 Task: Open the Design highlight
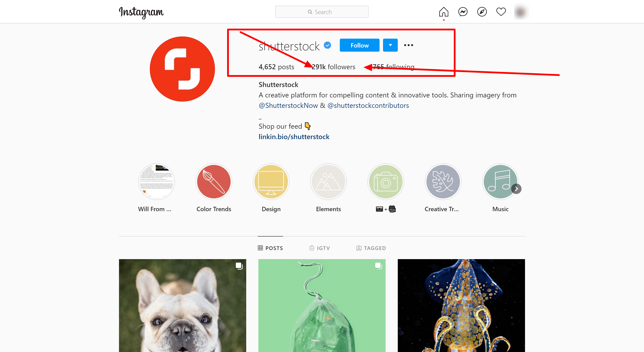[x=271, y=182]
